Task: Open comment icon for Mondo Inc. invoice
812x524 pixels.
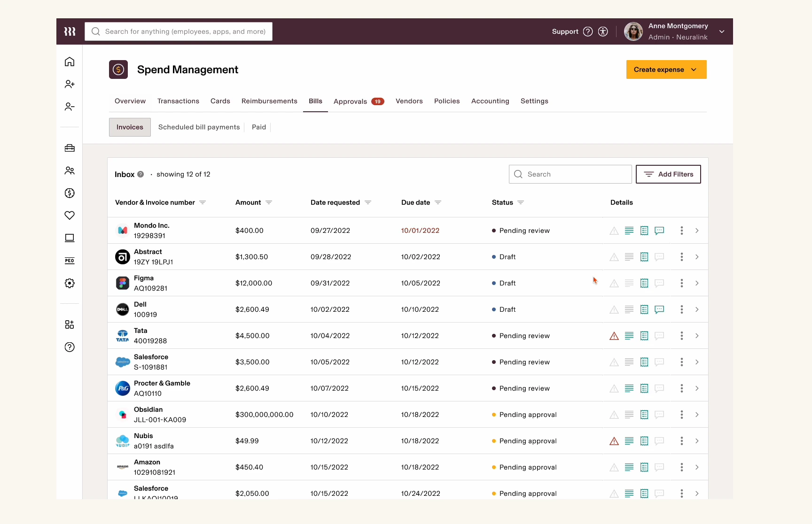Action: 659,231
